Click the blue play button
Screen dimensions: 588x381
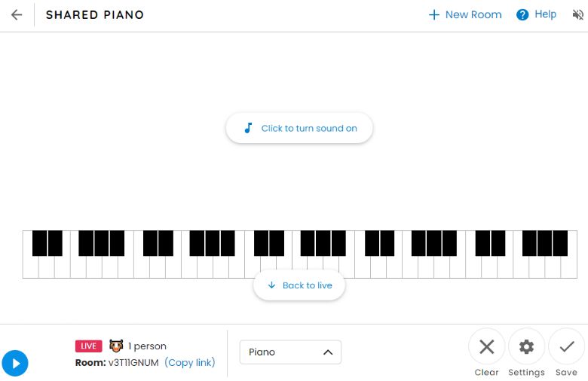pos(15,363)
